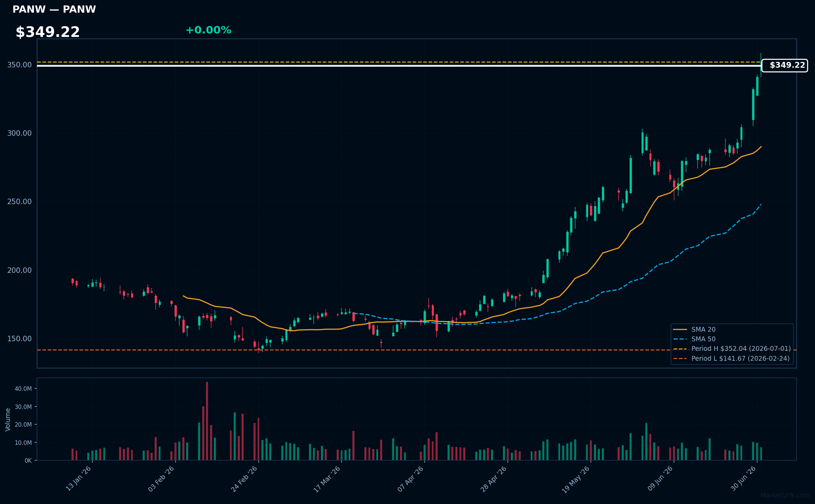
Task: Click the Volume axis title
Action: [8, 420]
